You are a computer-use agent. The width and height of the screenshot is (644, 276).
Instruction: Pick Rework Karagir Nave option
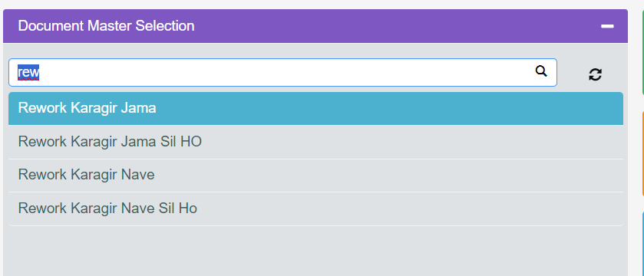tap(315, 176)
